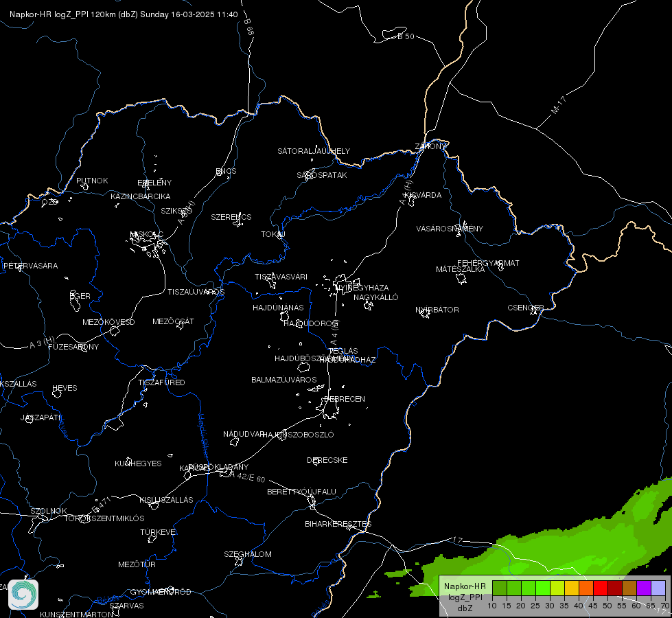
Task: Select the FÜZESABONY city label
Action: coord(73,347)
